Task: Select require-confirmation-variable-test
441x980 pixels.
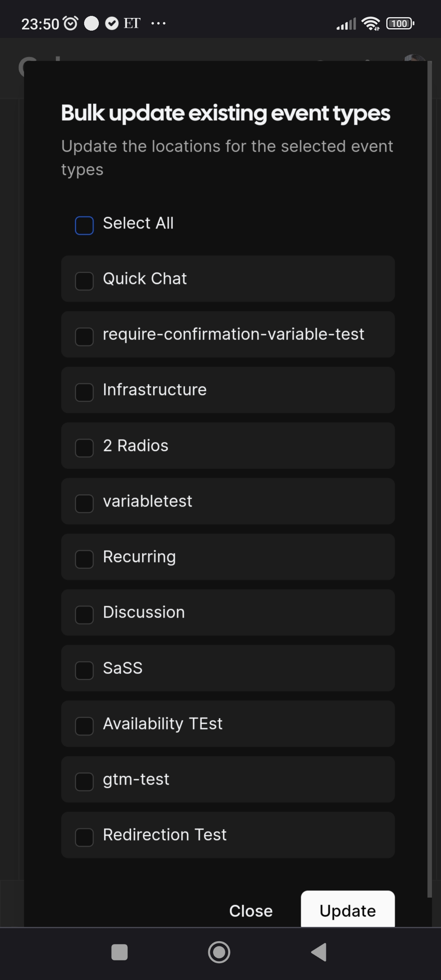Action: tap(84, 337)
